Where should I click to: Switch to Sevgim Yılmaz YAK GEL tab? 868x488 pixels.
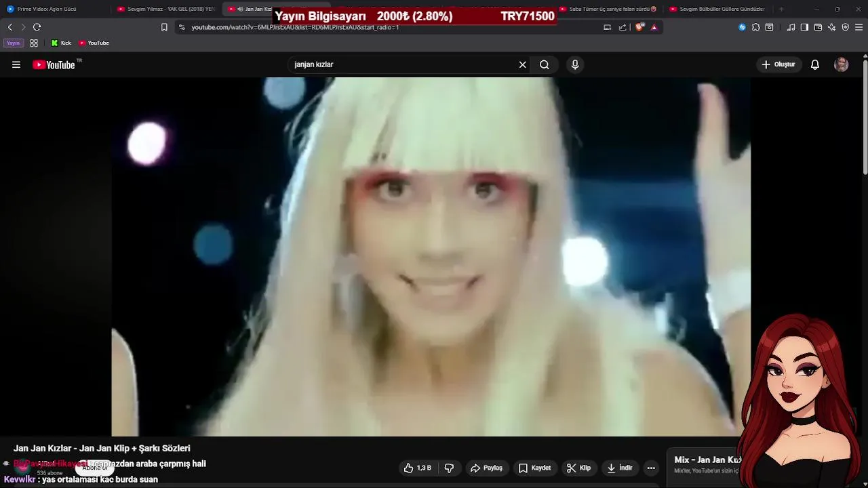pos(166,9)
